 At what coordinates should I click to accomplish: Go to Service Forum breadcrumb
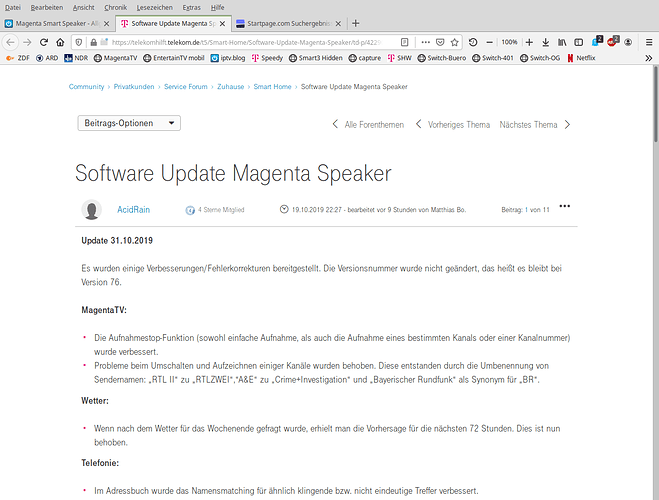[186, 87]
